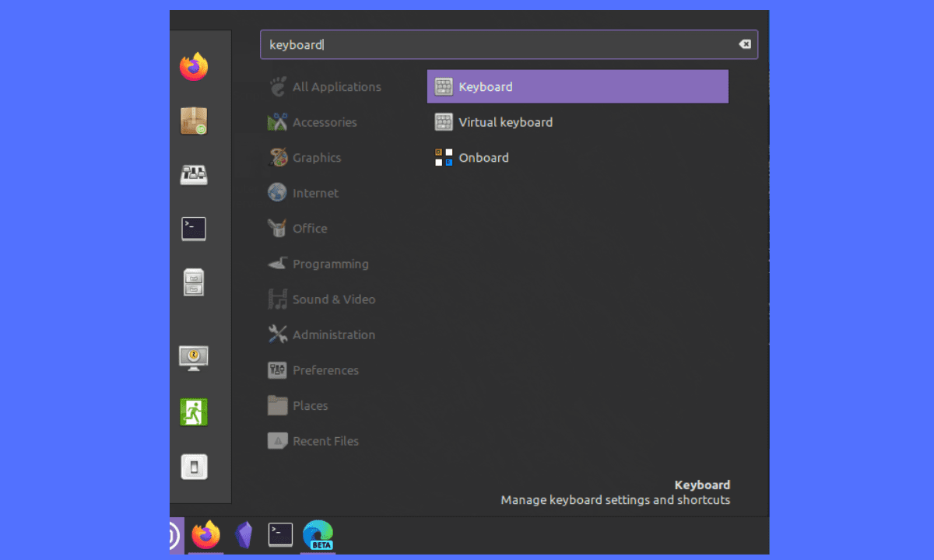Clear the search text with the backspace icon
934x560 pixels.
(x=745, y=44)
